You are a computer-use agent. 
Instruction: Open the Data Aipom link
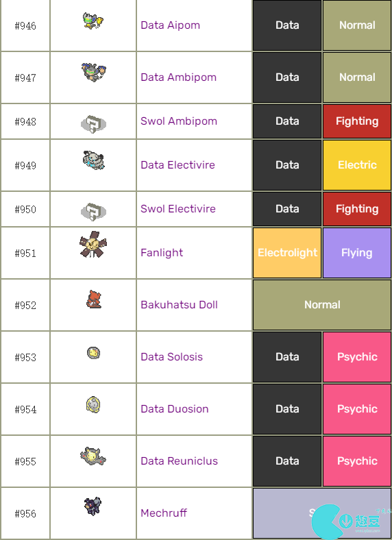pyautogui.click(x=170, y=25)
